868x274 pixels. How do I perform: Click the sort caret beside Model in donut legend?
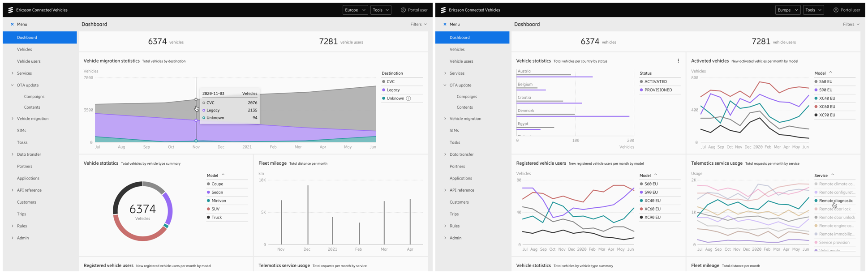(x=223, y=175)
